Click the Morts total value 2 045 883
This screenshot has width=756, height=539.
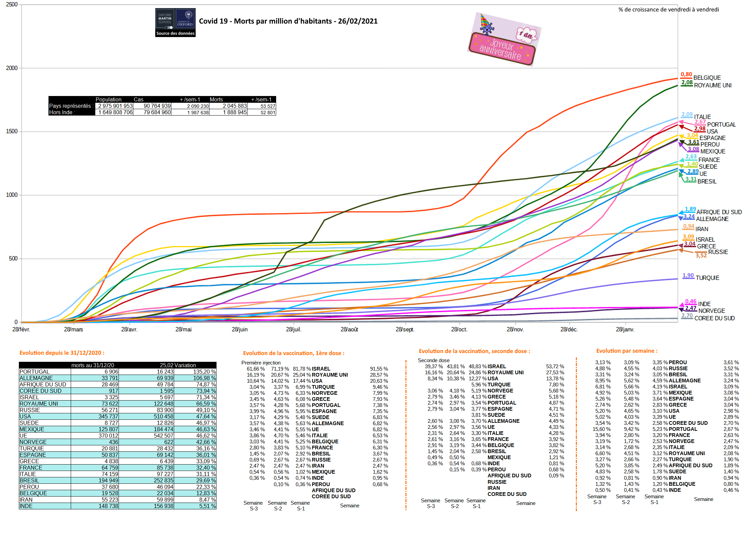click(x=234, y=106)
